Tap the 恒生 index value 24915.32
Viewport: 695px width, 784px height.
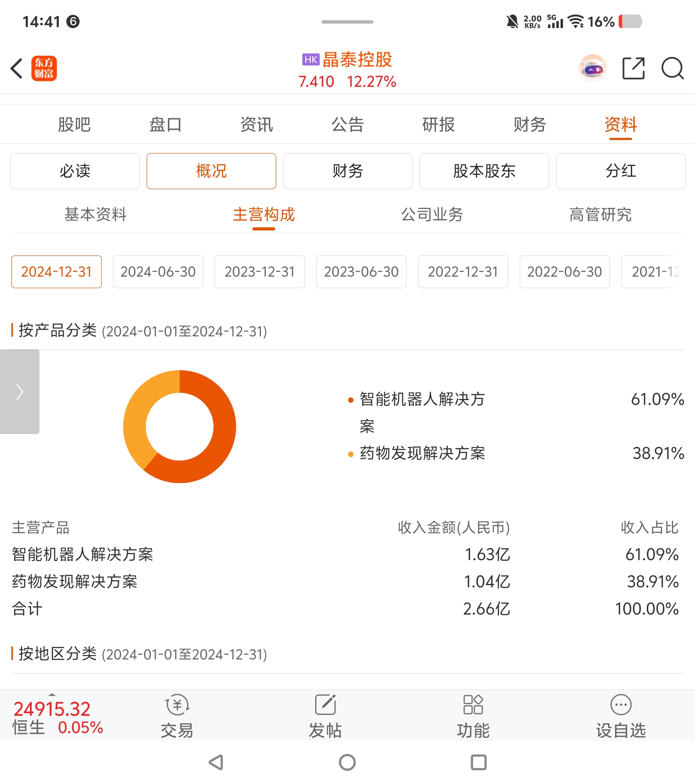[x=52, y=709]
